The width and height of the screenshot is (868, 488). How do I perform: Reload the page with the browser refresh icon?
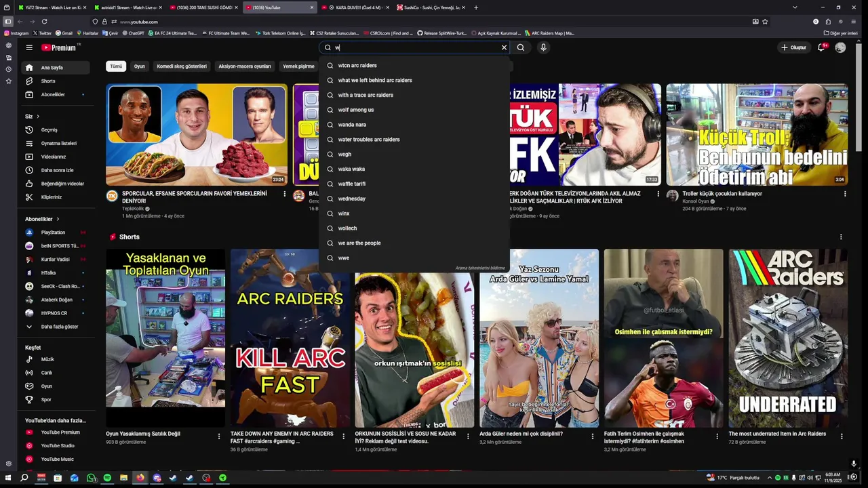click(44, 22)
